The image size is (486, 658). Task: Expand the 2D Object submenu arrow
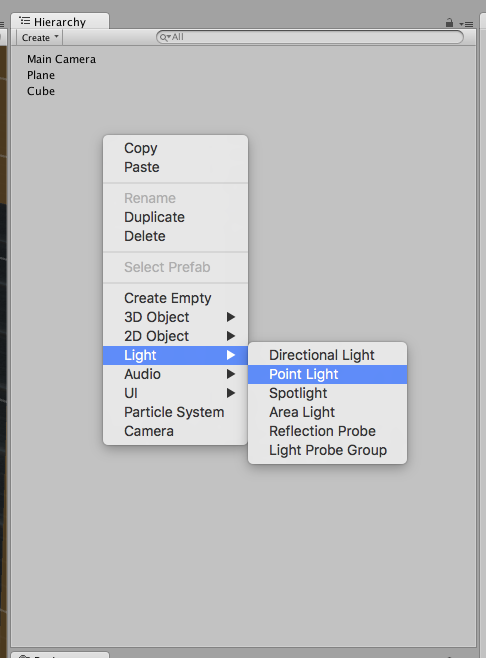(x=230, y=336)
